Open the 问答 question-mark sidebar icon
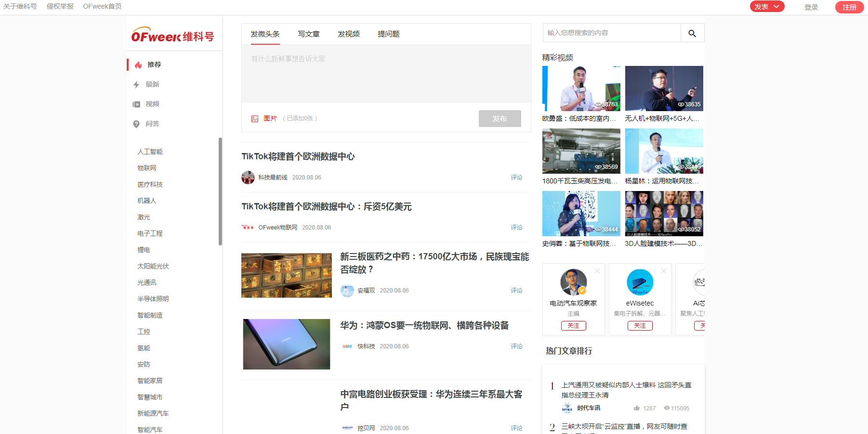This screenshot has height=434, width=868. pos(136,124)
